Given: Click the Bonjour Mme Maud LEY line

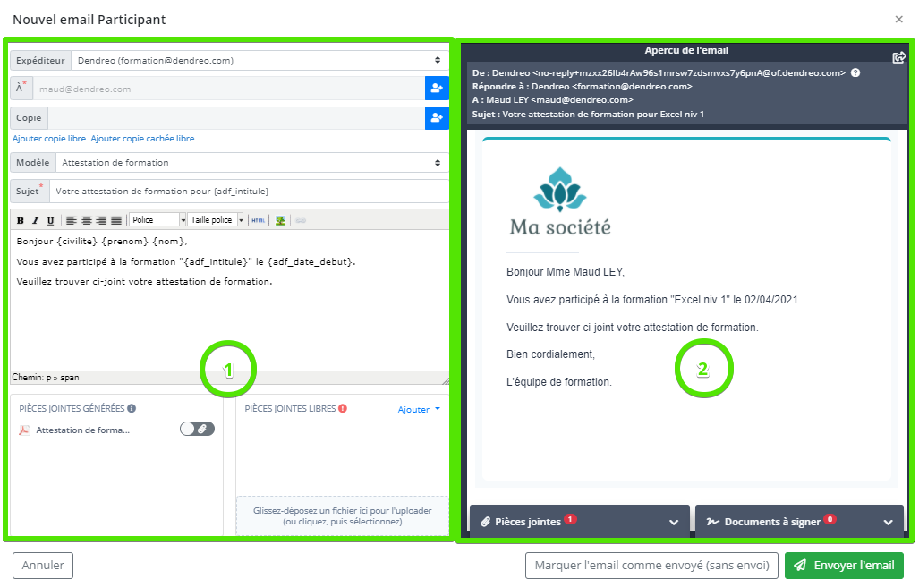Looking at the screenshot, I should pos(566,272).
